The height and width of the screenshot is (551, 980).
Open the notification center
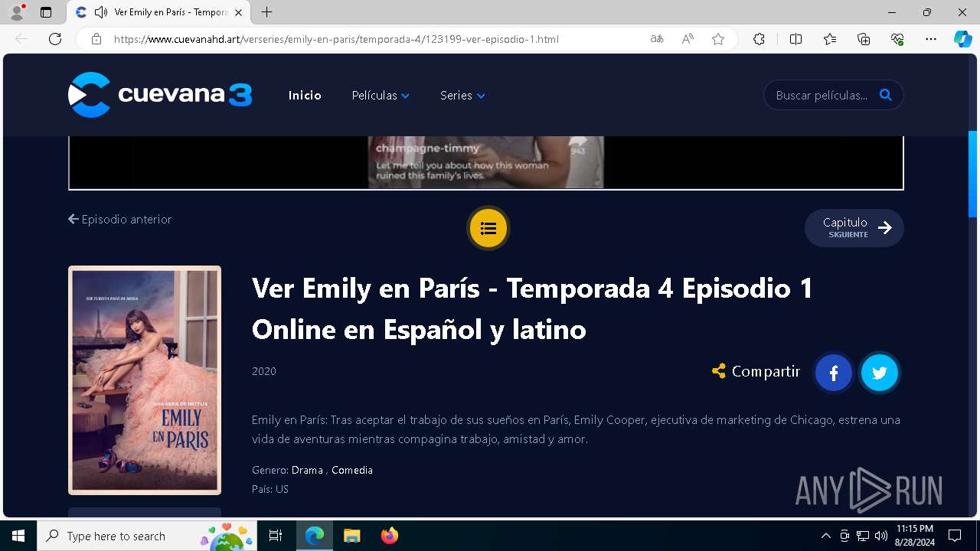tap(955, 536)
